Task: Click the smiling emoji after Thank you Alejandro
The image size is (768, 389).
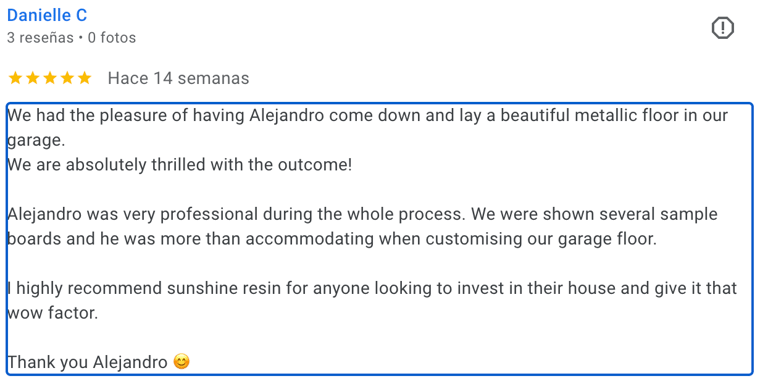Action: (181, 362)
